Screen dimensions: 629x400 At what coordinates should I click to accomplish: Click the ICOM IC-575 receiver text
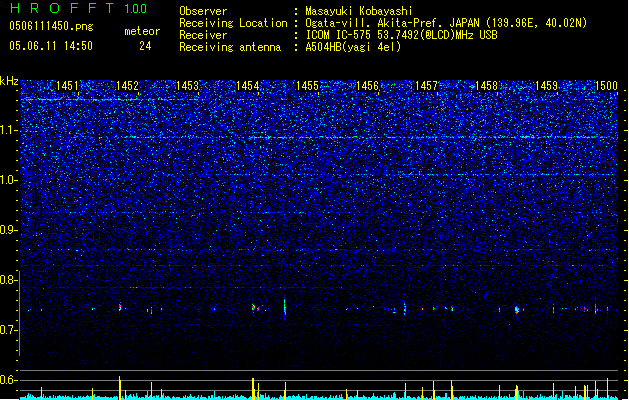pyautogui.click(x=401, y=35)
